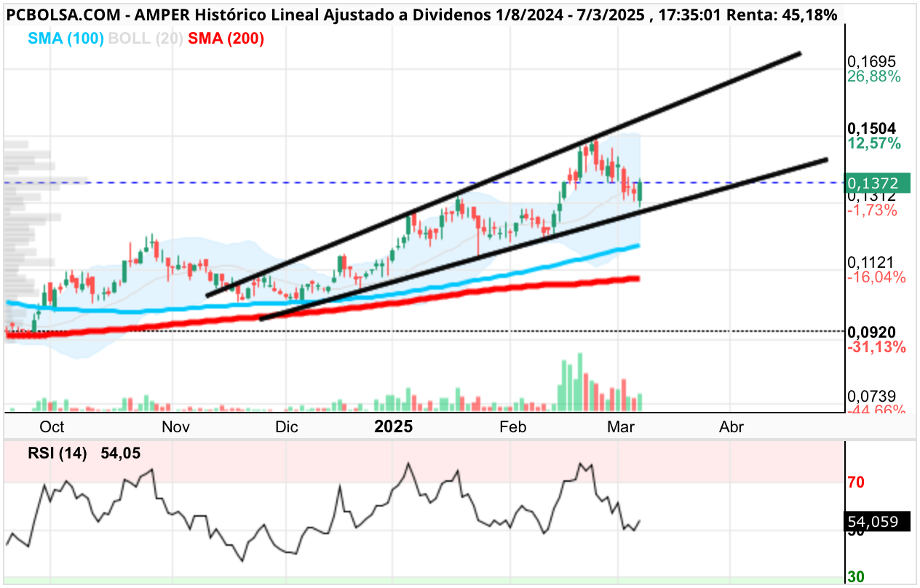Click the 0,1504 price axis label
This screenshot has width=920, height=588.
point(871,130)
